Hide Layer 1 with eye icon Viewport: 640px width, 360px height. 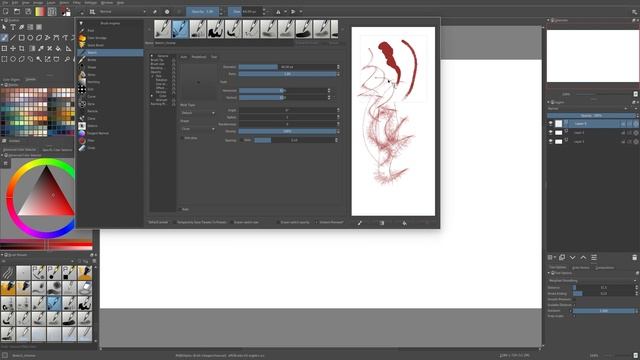[551, 141]
